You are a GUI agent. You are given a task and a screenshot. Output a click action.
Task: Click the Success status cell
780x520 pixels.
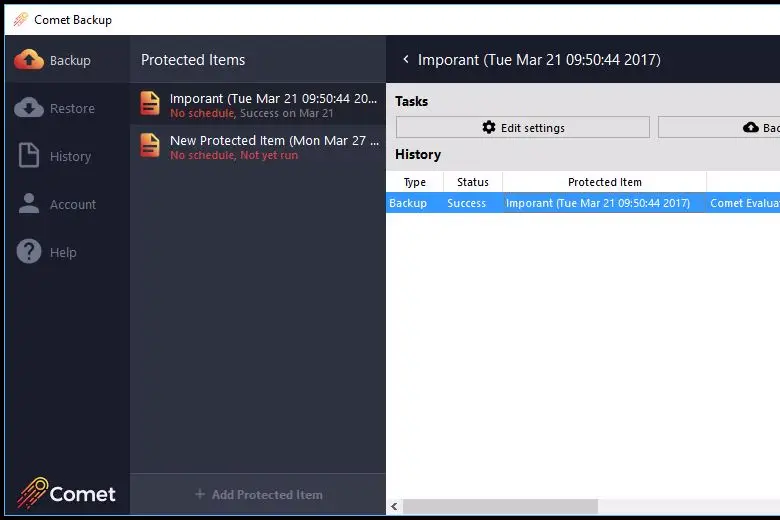pyautogui.click(x=473, y=203)
